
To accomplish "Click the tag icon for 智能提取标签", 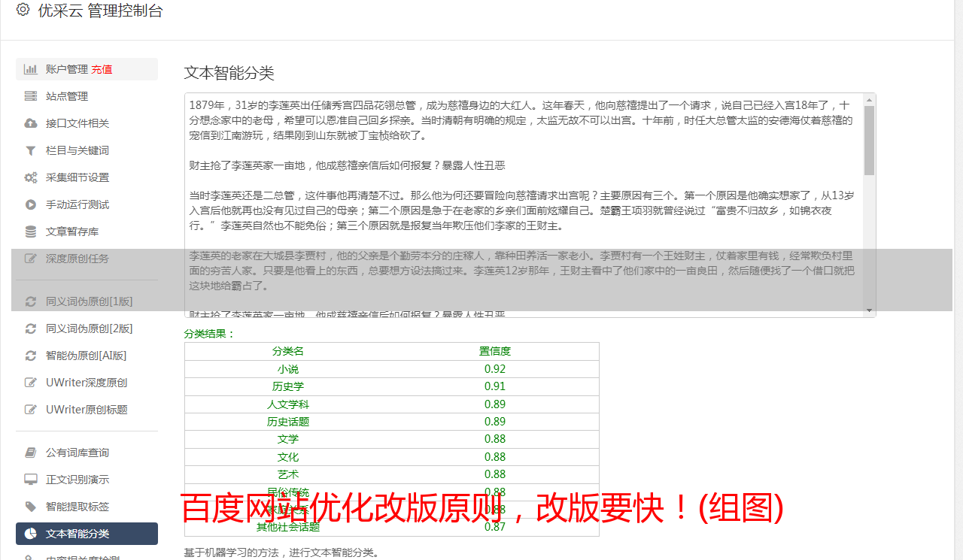I will coord(31,507).
